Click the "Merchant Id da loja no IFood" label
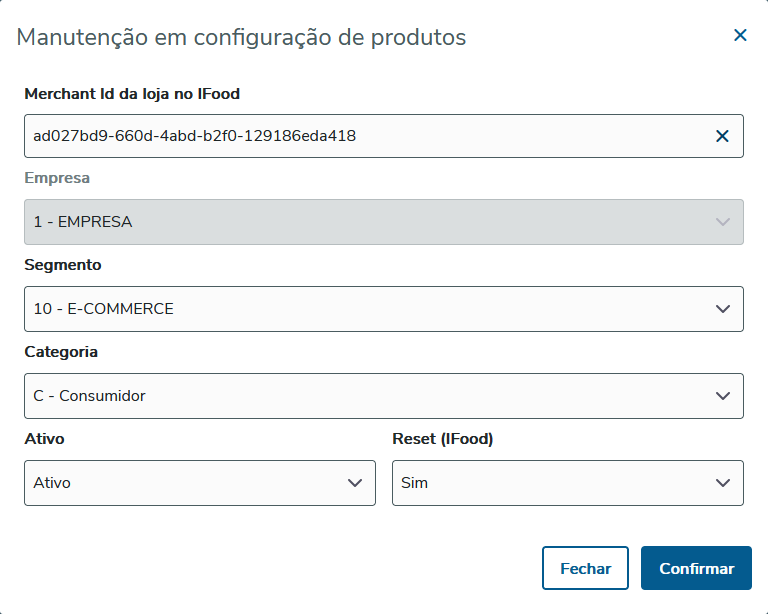The height and width of the screenshot is (614, 768). click(132, 94)
